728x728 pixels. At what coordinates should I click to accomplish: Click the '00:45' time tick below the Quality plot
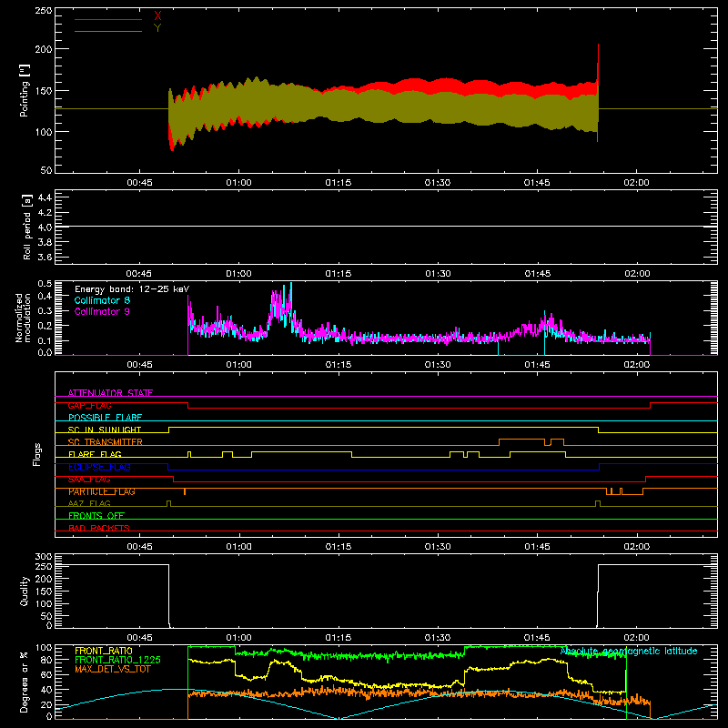point(139,638)
